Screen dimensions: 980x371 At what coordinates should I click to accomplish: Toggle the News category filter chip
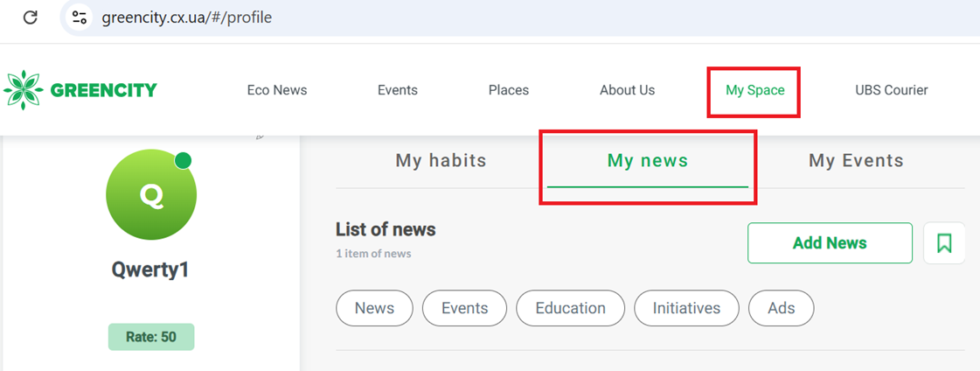(374, 308)
